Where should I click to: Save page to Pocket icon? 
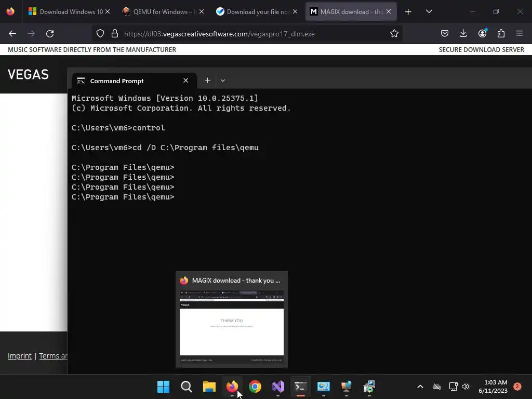(445, 34)
